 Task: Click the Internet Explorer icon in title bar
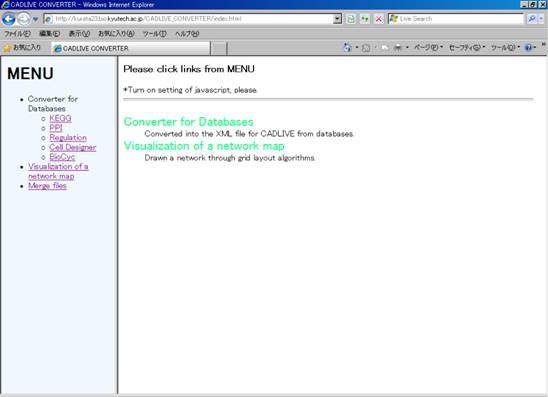5,5
